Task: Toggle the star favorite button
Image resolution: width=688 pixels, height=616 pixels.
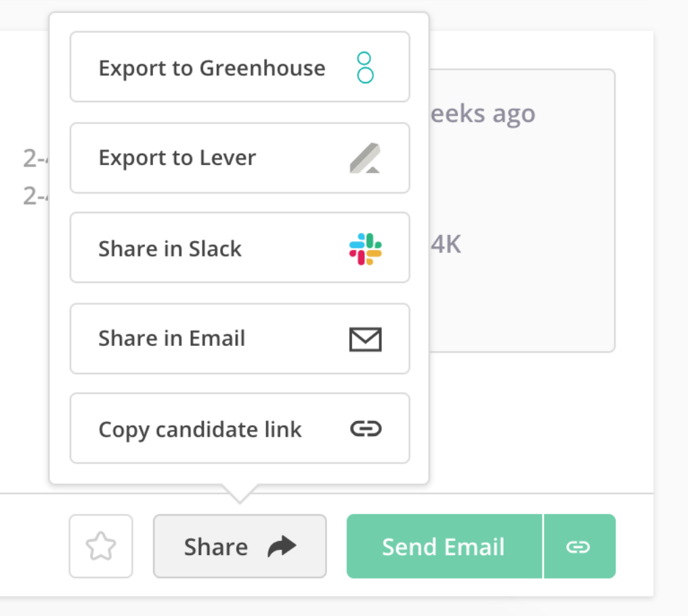Action: pyautogui.click(x=101, y=546)
